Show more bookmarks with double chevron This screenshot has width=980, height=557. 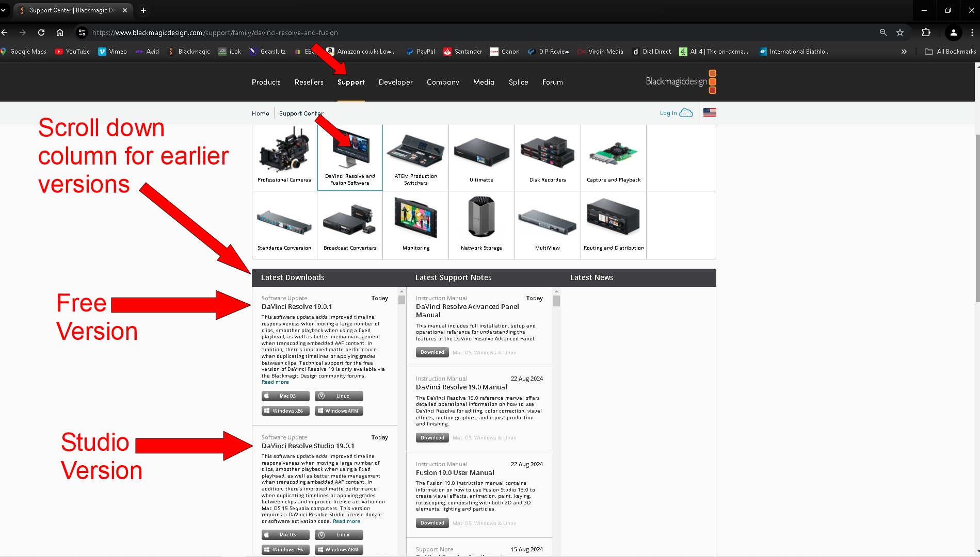point(904,52)
